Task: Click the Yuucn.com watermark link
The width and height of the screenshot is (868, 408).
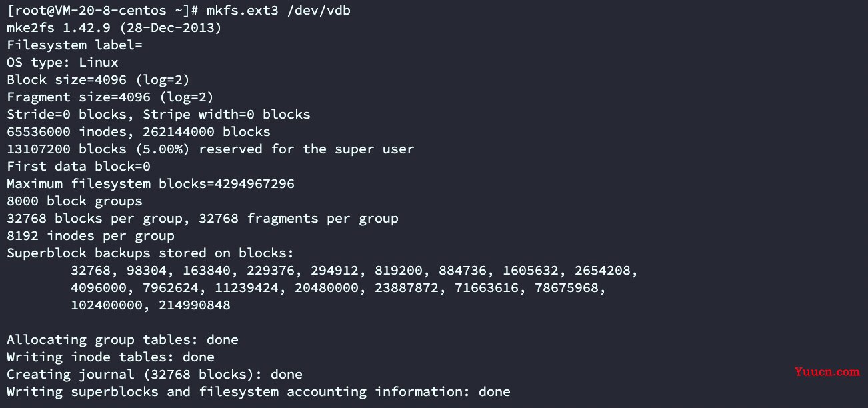Action: [827, 372]
